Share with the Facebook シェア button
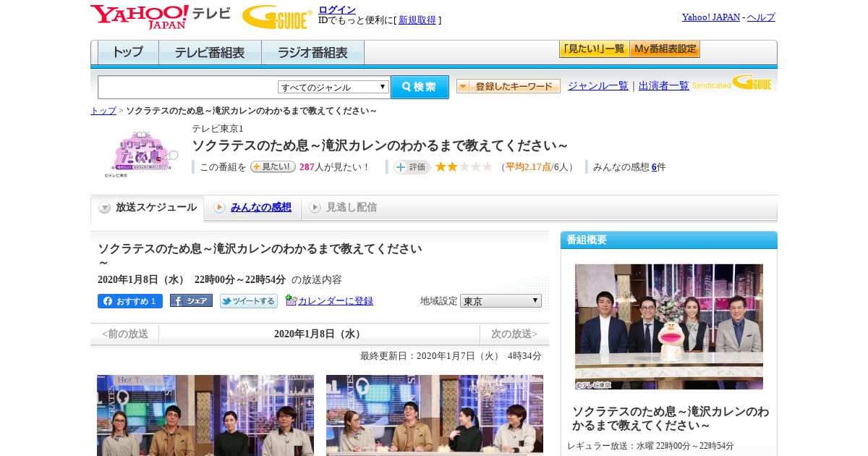Image resolution: width=868 pixels, height=456 pixels. (191, 301)
